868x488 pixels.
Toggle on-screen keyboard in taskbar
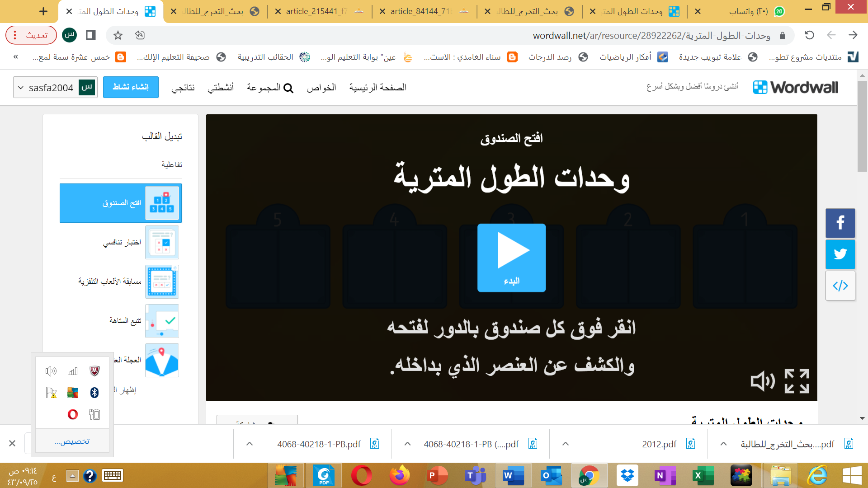113,475
